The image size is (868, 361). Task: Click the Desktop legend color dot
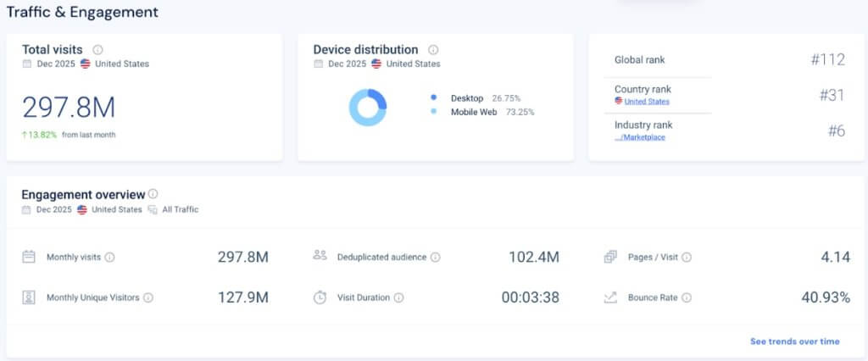point(433,97)
